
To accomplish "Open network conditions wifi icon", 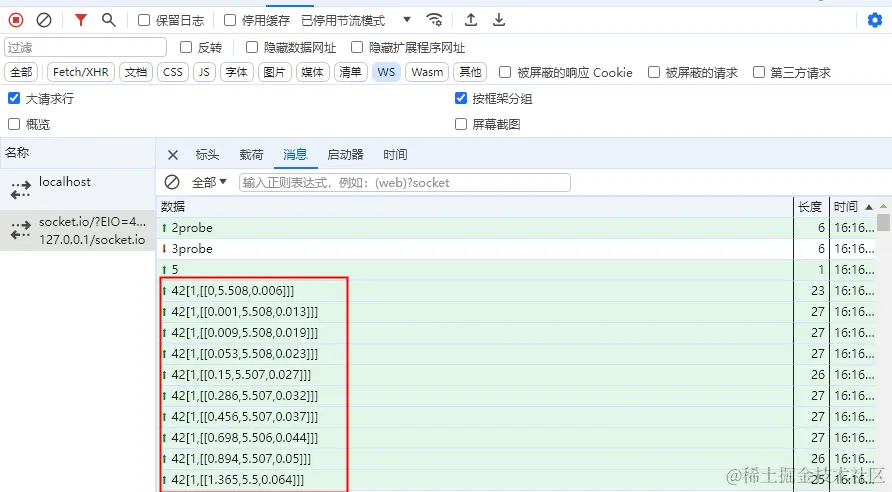I will click(435, 20).
